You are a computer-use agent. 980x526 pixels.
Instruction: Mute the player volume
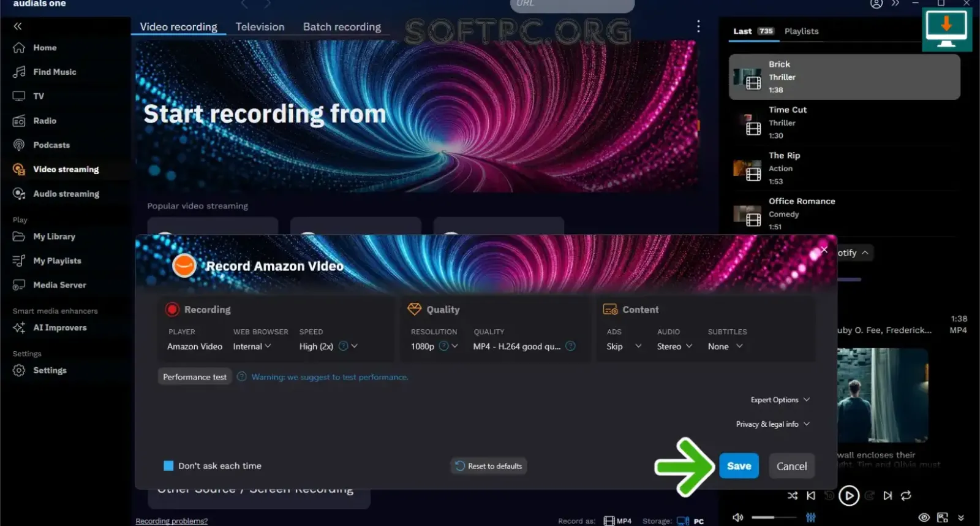[738, 517]
